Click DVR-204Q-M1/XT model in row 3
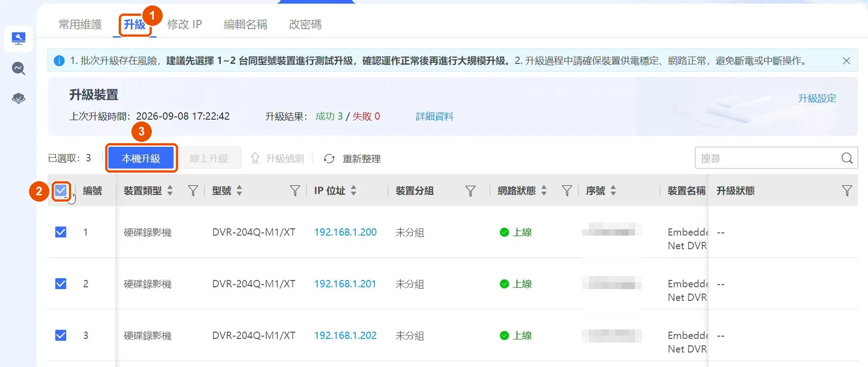Viewport: 868px width, 367px height. pos(254,335)
